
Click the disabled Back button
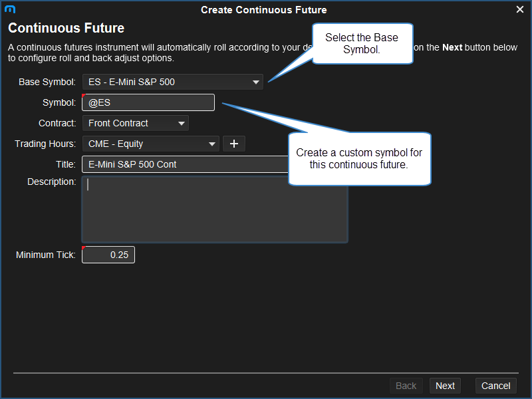[406, 386]
